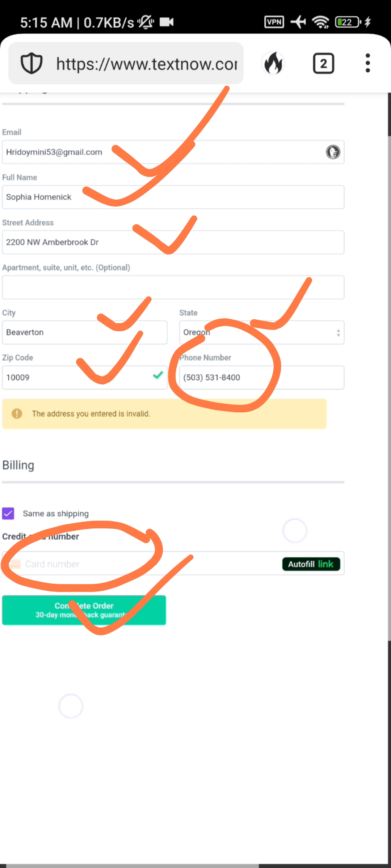391x868 pixels.
Task: Tap the fire clear-data icon
Action: click(273, 63)
